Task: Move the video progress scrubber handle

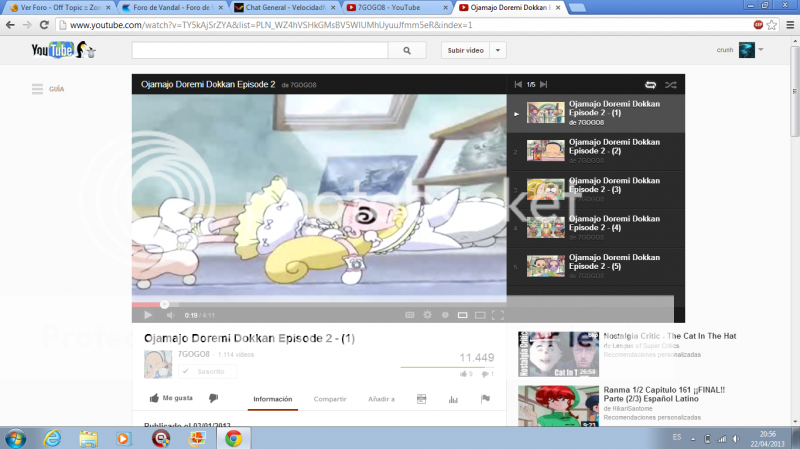Action: pos(164,304)
